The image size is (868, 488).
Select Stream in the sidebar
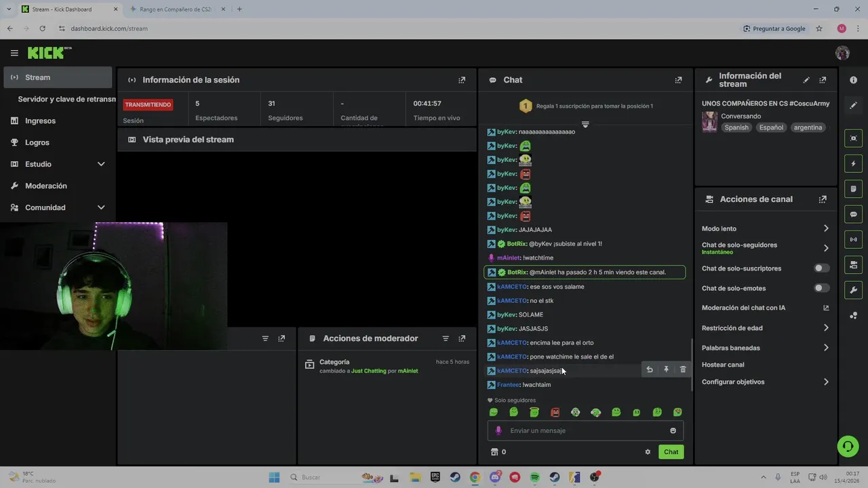point(58,77)
